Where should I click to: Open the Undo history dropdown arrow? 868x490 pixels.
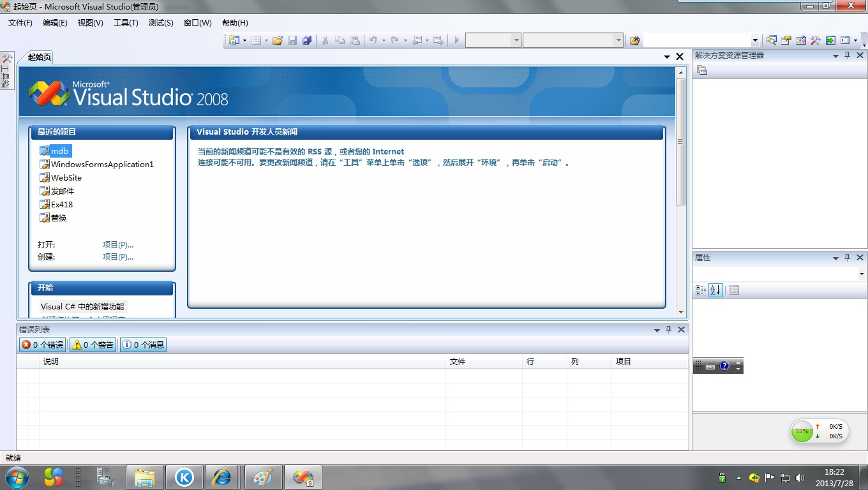(x=384, y=40)
